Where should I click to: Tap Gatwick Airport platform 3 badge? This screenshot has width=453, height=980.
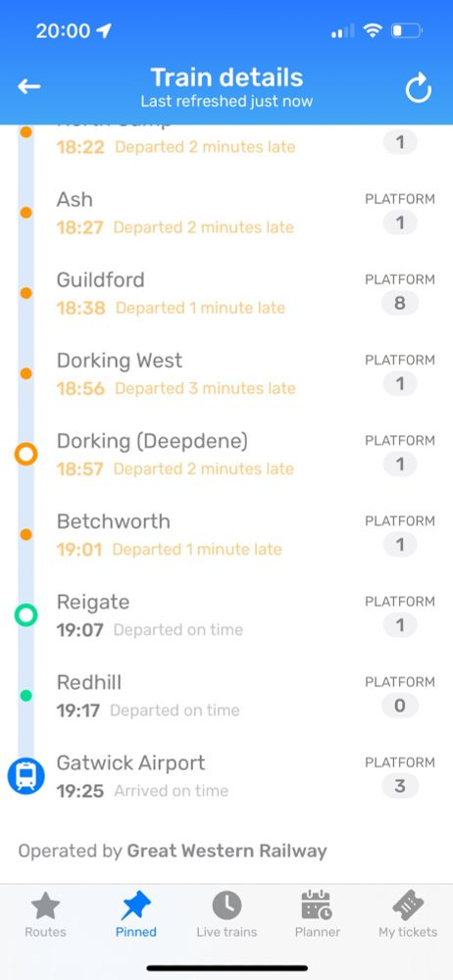pos(400,787)
